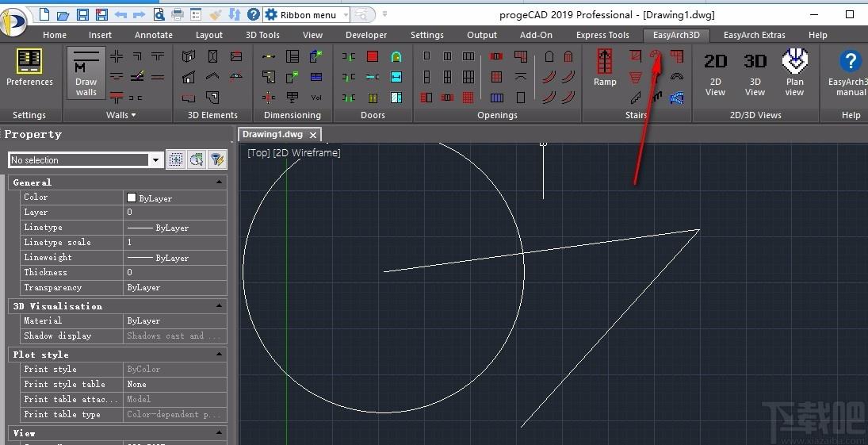The height and width of the screenshot is (445, 868).
Task: Click the Vol volume dimensioning icon
Action: point(316,98)
